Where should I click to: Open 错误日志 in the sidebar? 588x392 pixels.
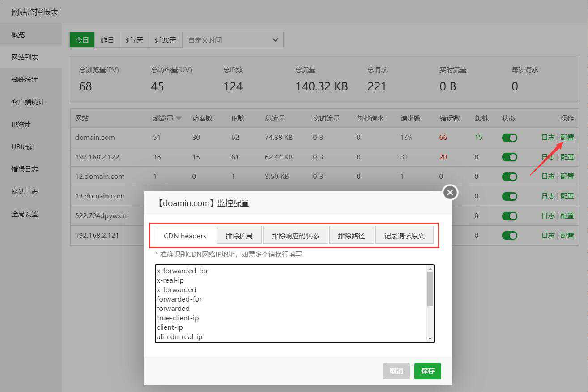point(31,169)
